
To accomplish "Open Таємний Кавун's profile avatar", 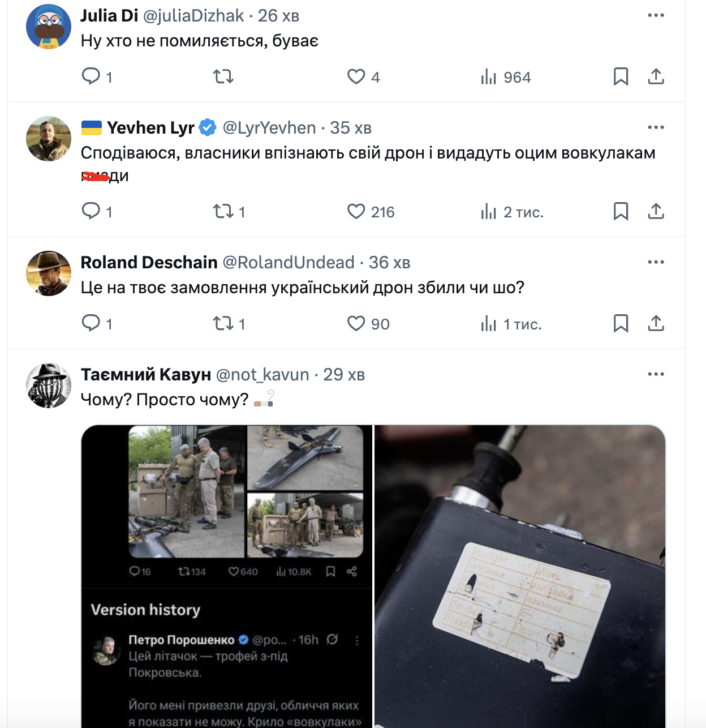I will click(49, 386).
